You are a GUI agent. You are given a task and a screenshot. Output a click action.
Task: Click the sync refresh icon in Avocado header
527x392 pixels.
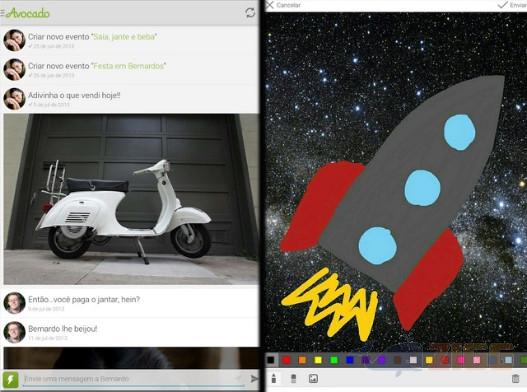click(x=250, y=13)
